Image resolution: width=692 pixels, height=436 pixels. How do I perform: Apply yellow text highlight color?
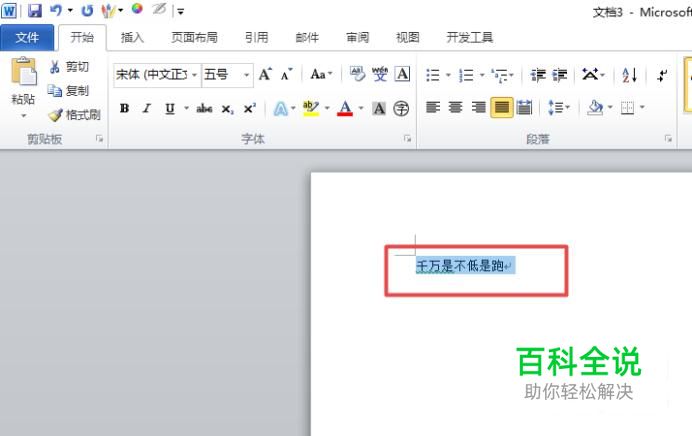tap(311, 108)
